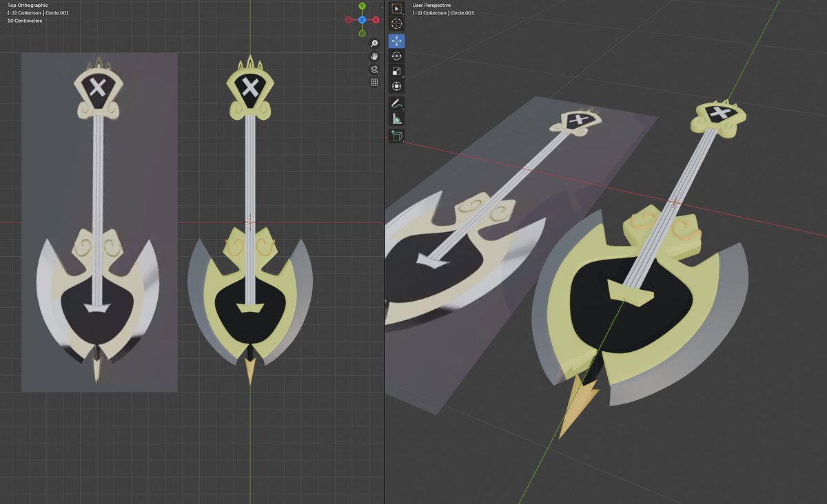Select the Move tool
This screenshot has height=504, width=827.
tap(397, 41)
